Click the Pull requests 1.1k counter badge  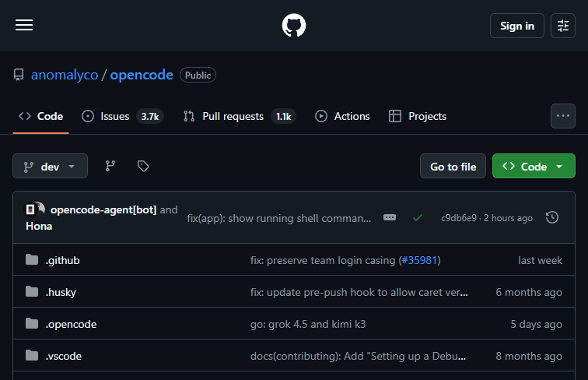pos(283,116)
